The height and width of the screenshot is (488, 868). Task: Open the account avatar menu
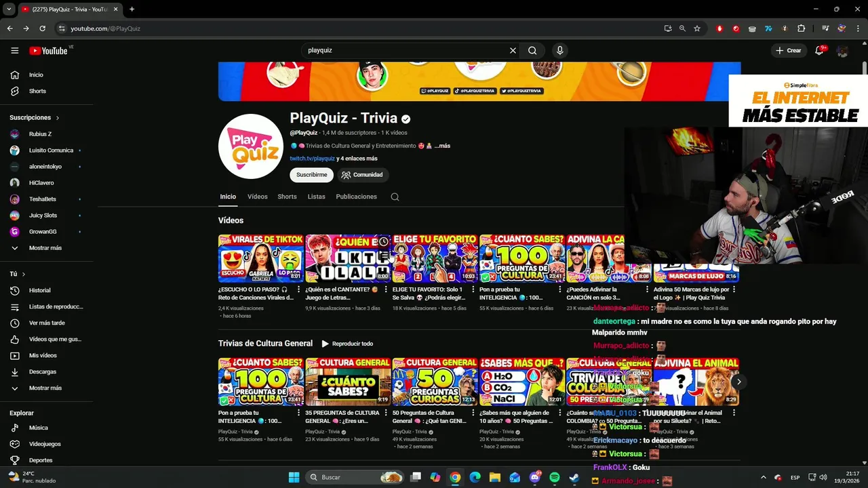[x=842, y=51]
